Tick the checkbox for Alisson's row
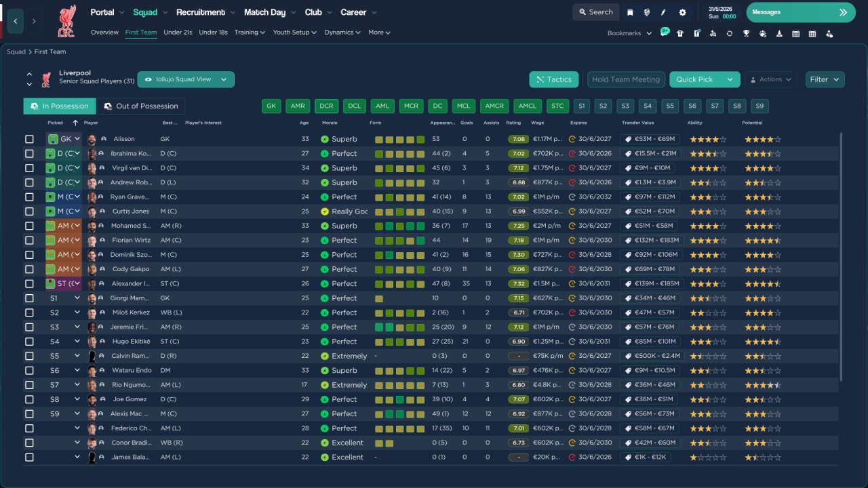 (29, 139)
